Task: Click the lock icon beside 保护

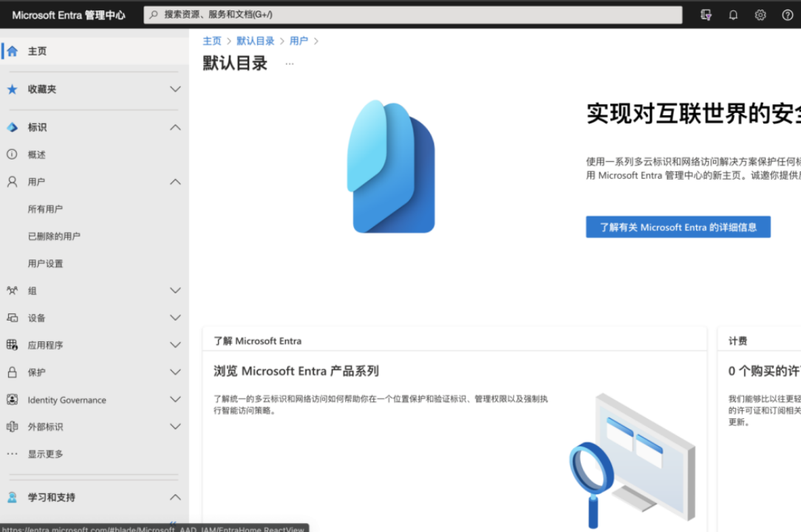Action: pos(13,372)
